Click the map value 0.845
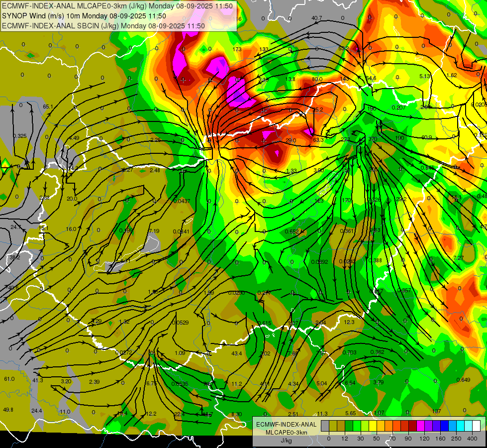 pos(428,168)
